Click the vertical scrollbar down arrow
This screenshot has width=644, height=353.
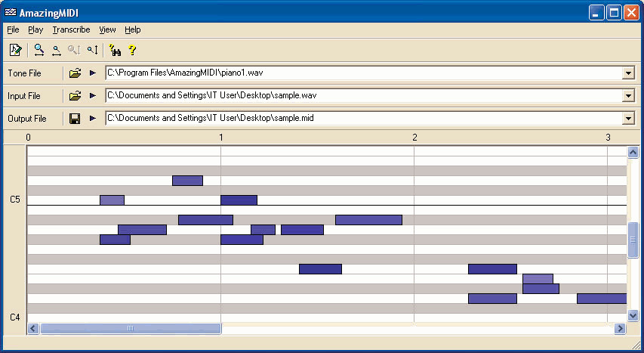tap(633, 315)
